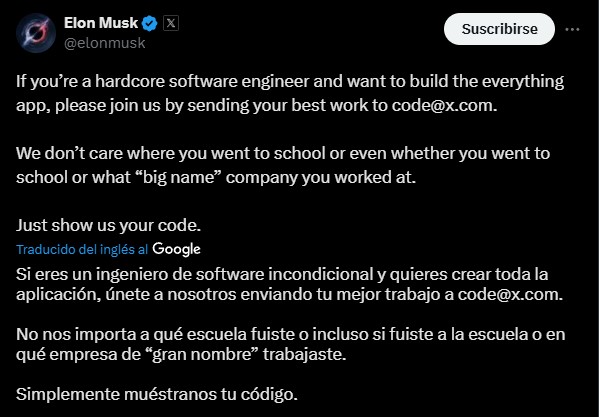
Task: Click the quoted phrase "big name"
Action: (177, 178)
